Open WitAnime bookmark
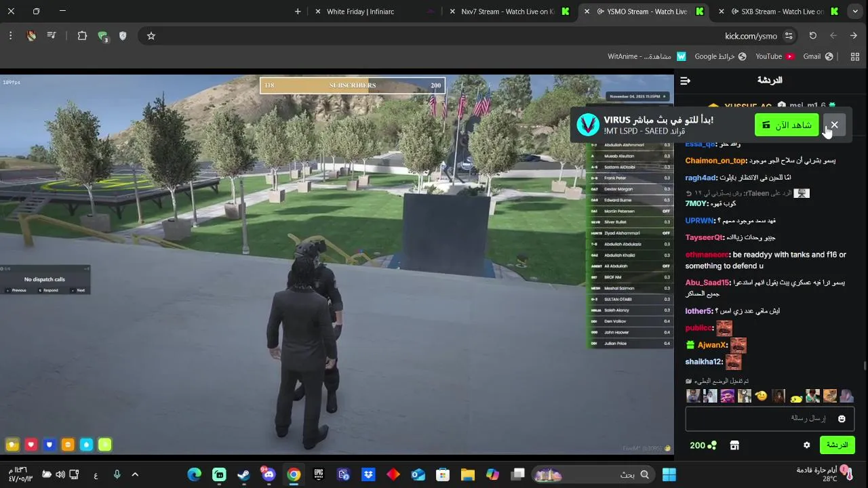 pyautogui.click(x=647, y=57)
